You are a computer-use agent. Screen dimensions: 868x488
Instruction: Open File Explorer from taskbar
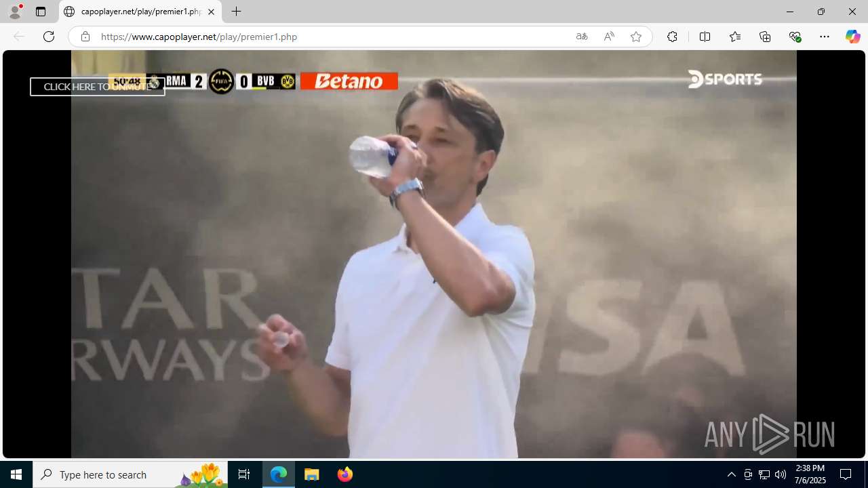[312, 474]
